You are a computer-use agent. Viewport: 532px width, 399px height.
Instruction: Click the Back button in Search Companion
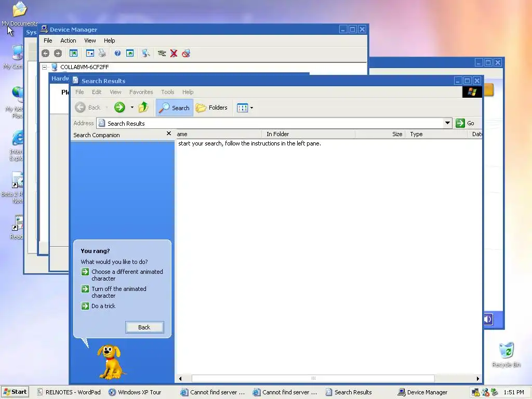(x=144, y=327)
